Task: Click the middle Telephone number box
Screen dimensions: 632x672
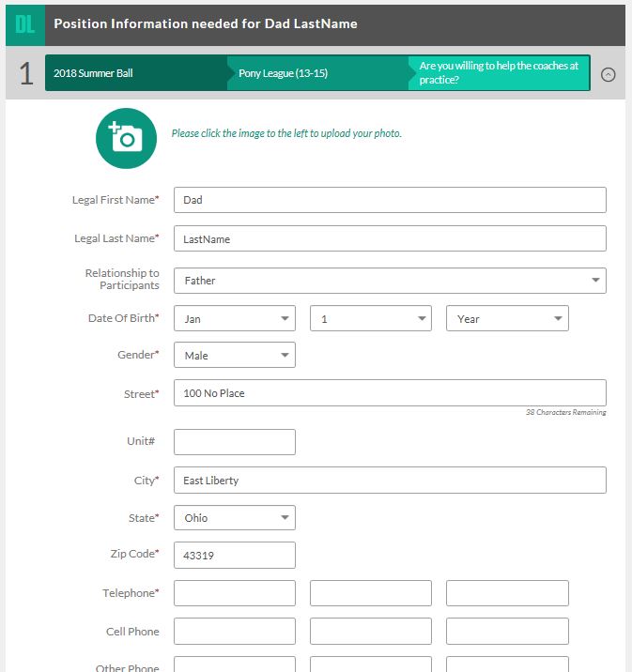Action: pyautogui.click(x=370, y=593)
